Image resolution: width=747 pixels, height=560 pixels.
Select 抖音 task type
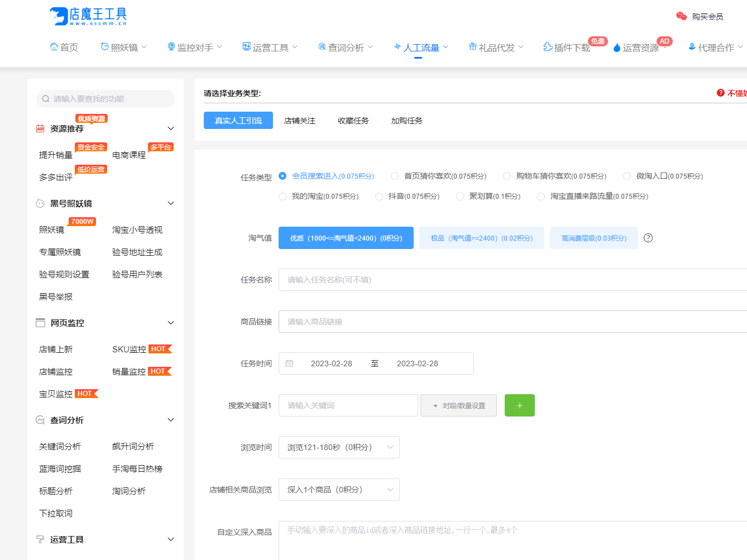[408, 196]
